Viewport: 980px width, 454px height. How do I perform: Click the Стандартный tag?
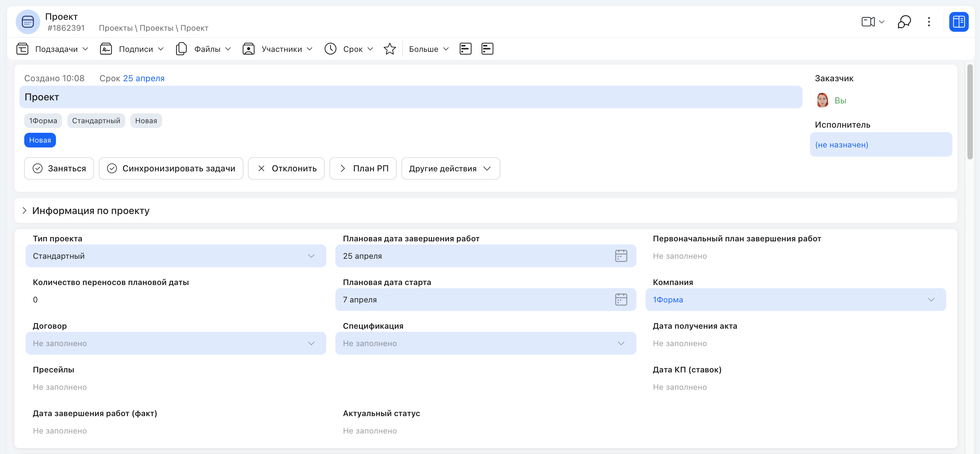(96, 120)
